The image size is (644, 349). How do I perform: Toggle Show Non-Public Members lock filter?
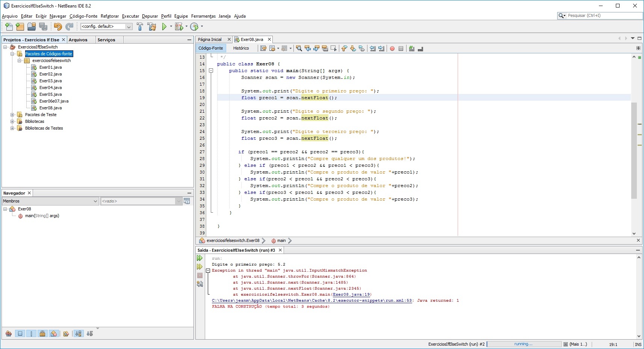pos(42,334)
